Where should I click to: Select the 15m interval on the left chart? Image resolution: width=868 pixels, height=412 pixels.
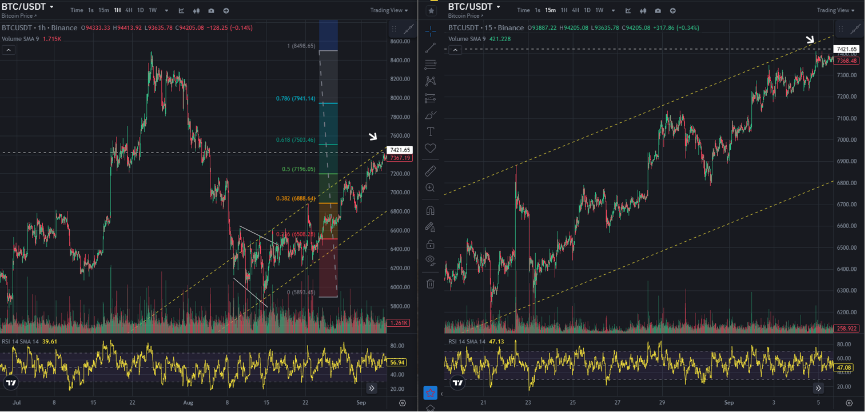coord(103,10)
